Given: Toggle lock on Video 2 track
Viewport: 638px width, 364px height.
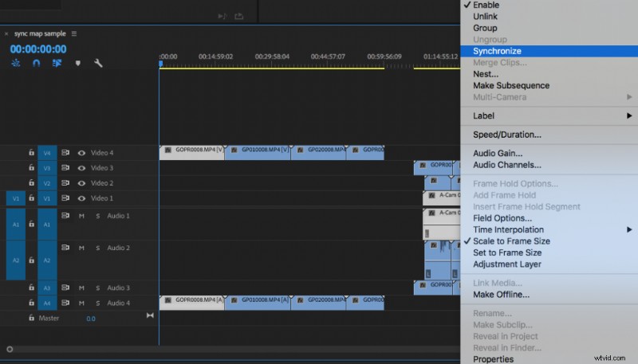Looking at the screenshot, I should (31, 183).
